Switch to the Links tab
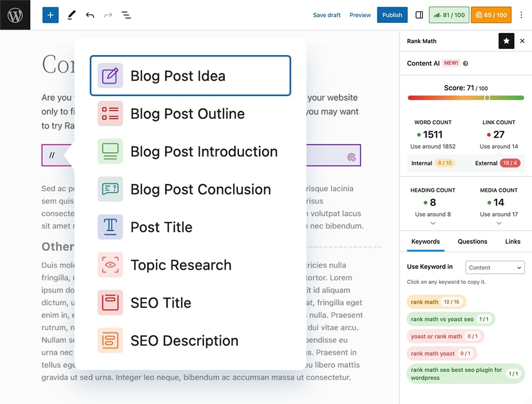 click(512, 241)
